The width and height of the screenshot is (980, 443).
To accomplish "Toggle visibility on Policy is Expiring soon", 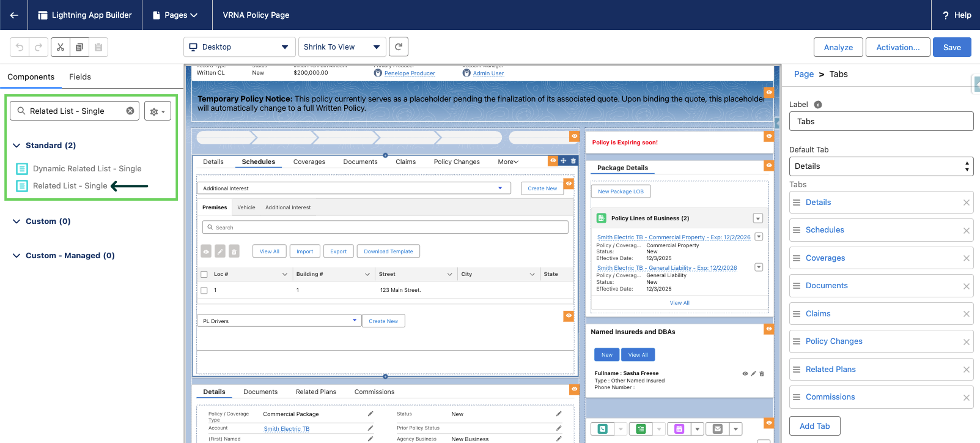I will (x=769, y=136).
